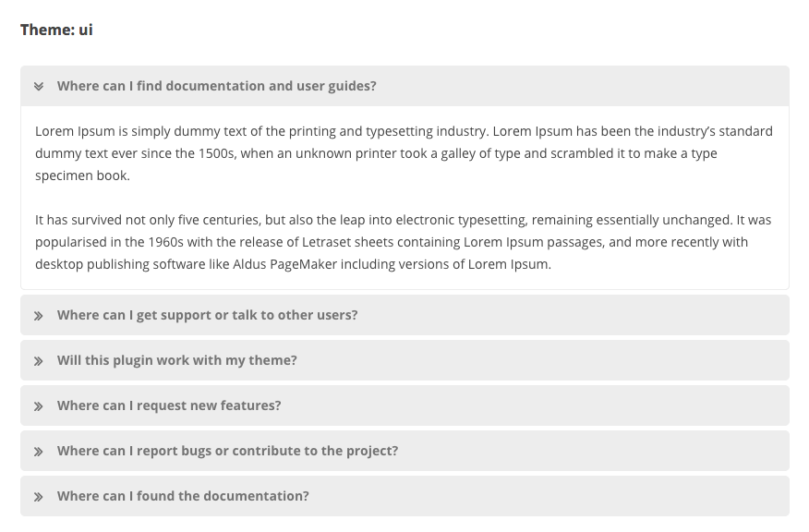Click chevron icon beside 'found the documentation' question
This screenshot has height=532, width=809.
point(39,497)
